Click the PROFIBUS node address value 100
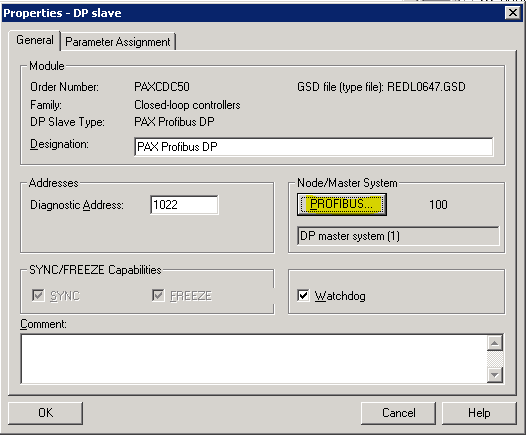Viewport: 526px width, 435px height. click(438, 205)
